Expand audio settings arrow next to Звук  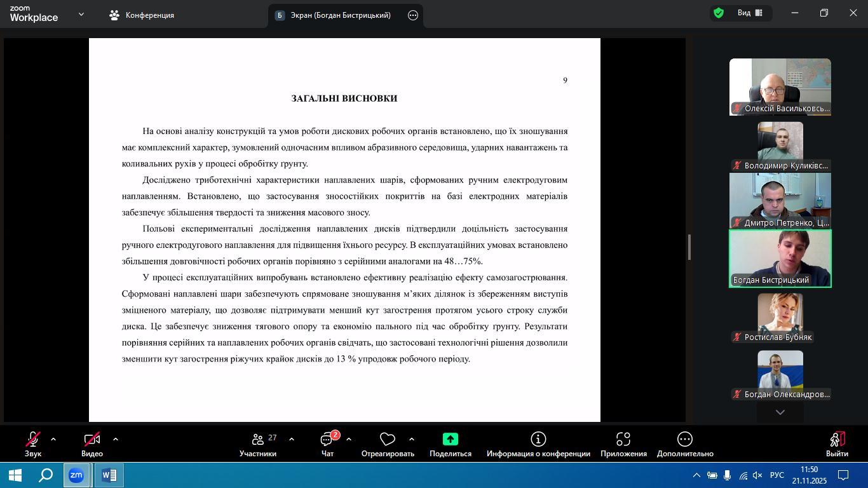(53, 439)
